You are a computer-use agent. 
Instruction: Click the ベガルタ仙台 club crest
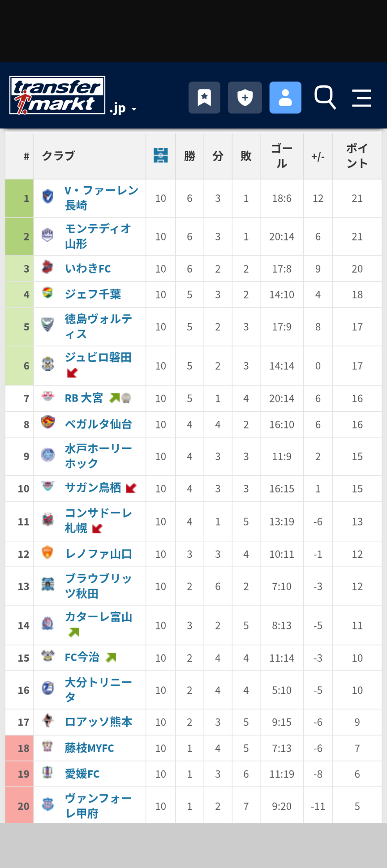pos(47,422)
